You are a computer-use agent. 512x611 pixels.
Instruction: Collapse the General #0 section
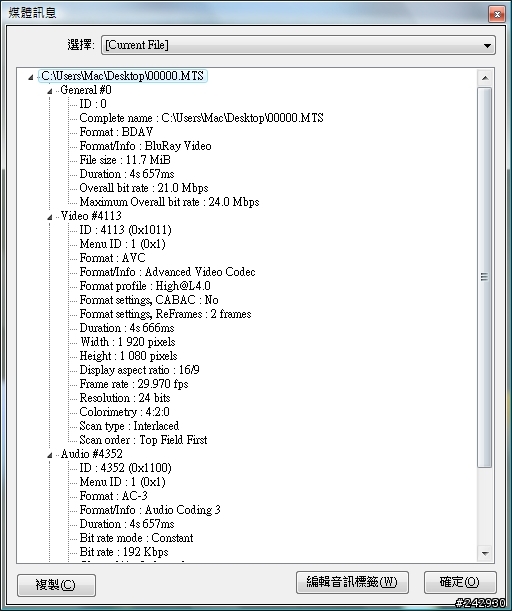click(49, 92)
